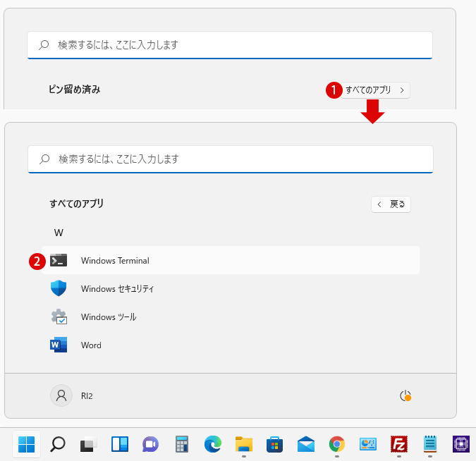
Task: Select the Windows Terminal text label
Action: [x=115, y=261]
